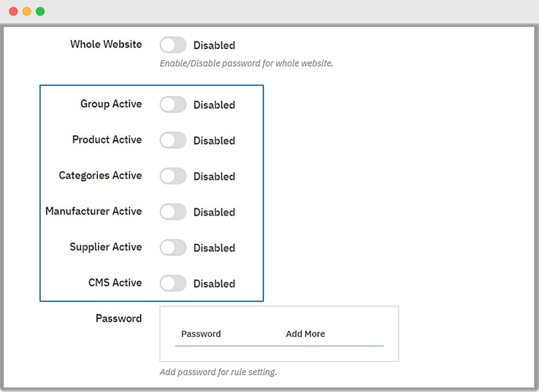Maximize the window with the green button
Viewport: 539px width, 392px height.
40,11
